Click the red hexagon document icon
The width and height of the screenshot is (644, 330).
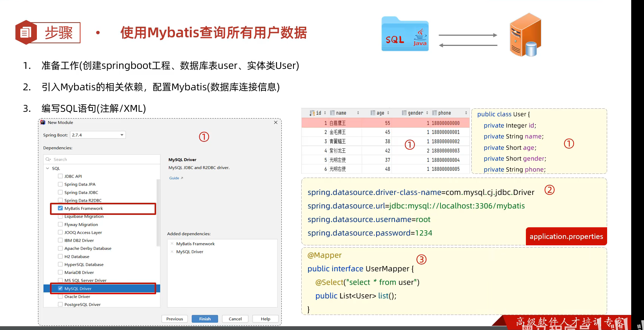point(26,33)
